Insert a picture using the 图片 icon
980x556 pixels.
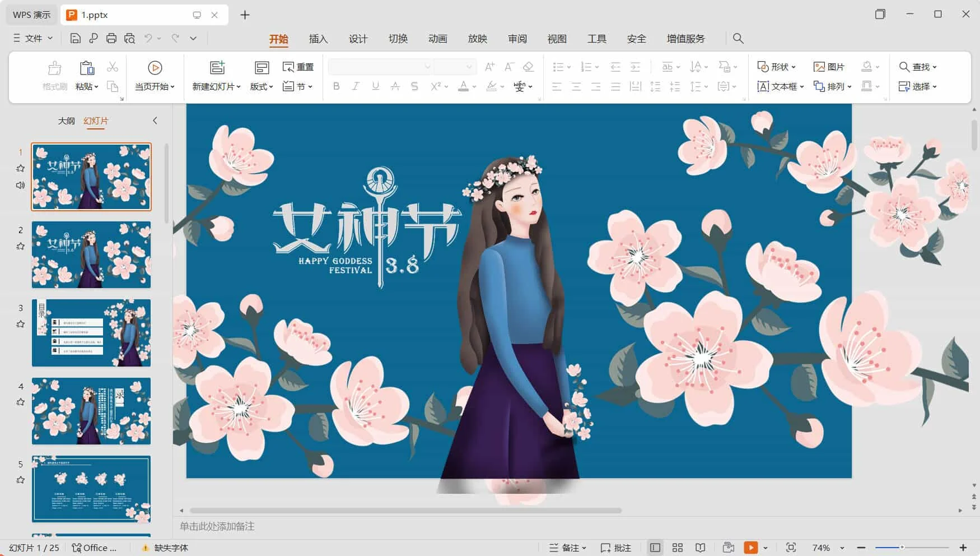pos(829,67)
